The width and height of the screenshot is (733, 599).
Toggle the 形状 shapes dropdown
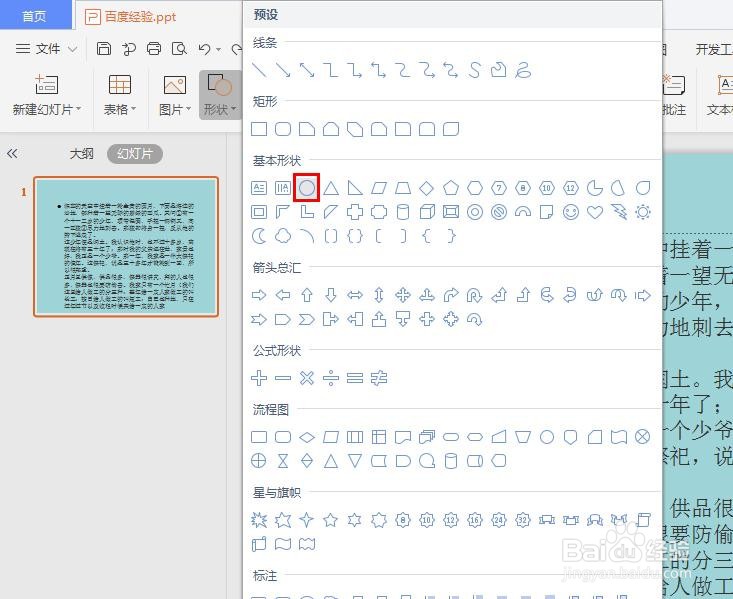220,95
